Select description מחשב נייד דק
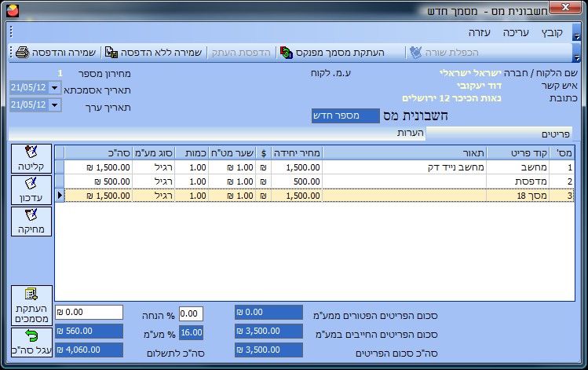This screenshot has height=370, width=588. point(404,167)
